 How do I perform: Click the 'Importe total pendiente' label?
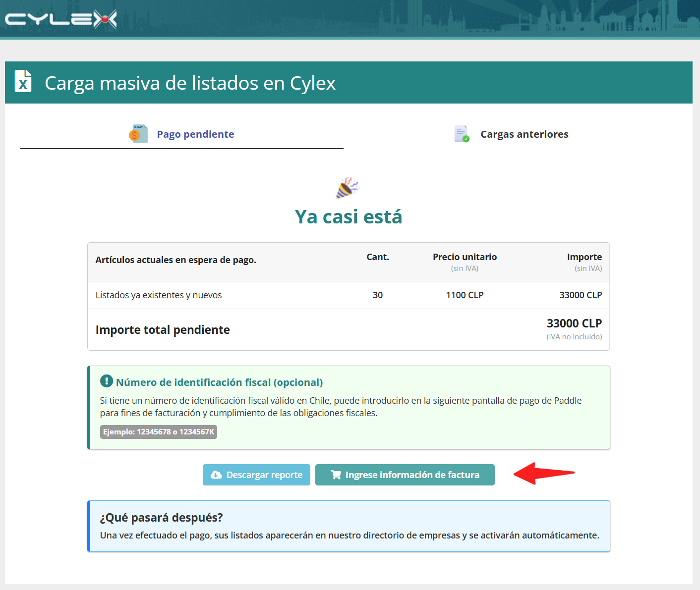click(163, 330)
